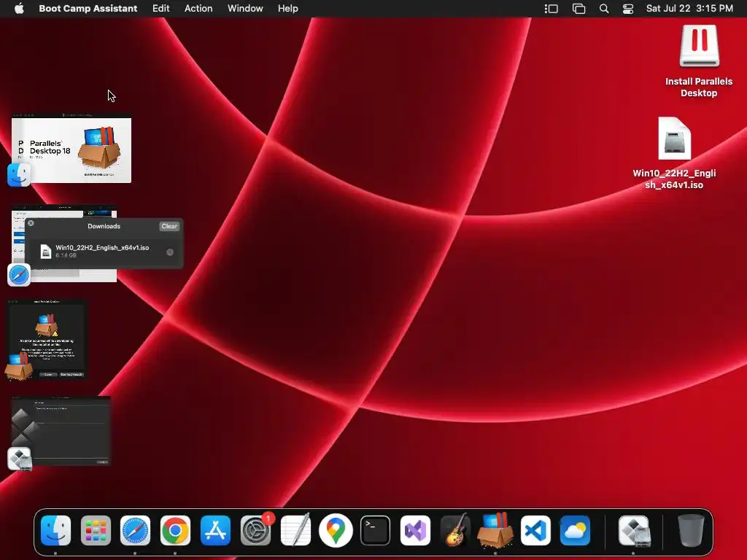Image resolution: width=747 pixels, height=560 pixels.
Task: Click Parallels box icon on Stage Manager thumbnail
Action: pyautogui.click(x=18, y=367)
